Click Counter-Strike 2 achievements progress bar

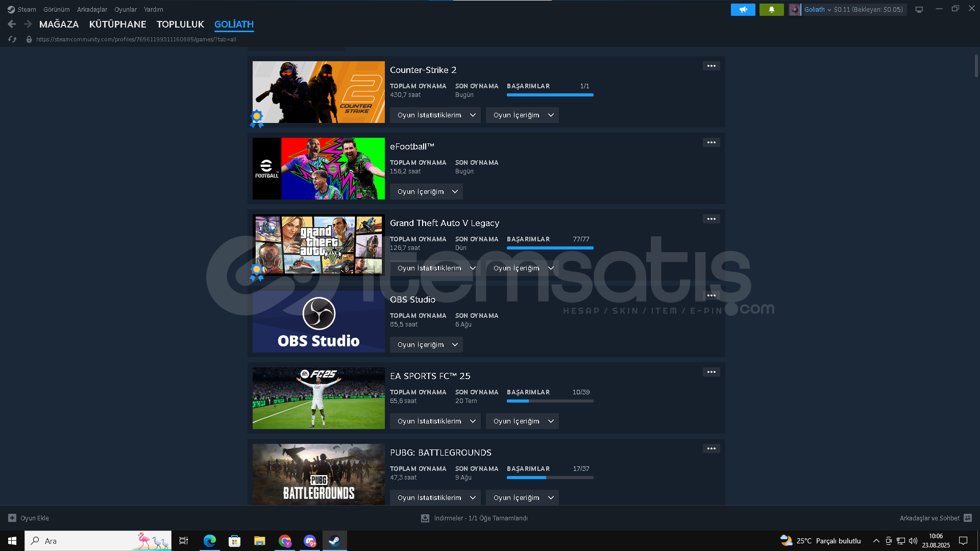[x=550, y=95]
